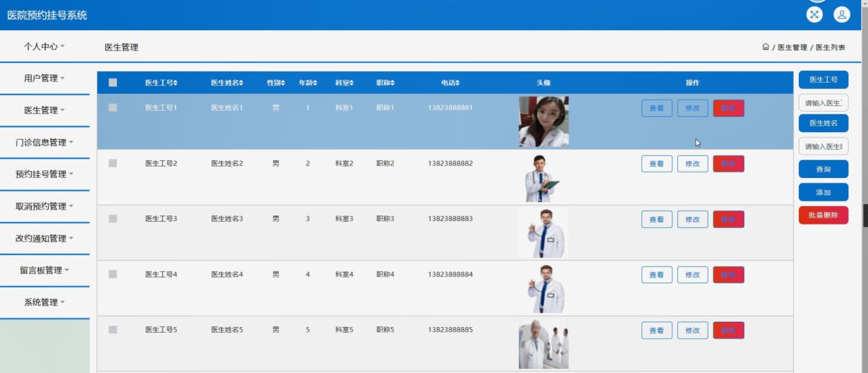
Task: Toggle fullscreen with the expand-arrows icon
Action: tap(814, 14)
